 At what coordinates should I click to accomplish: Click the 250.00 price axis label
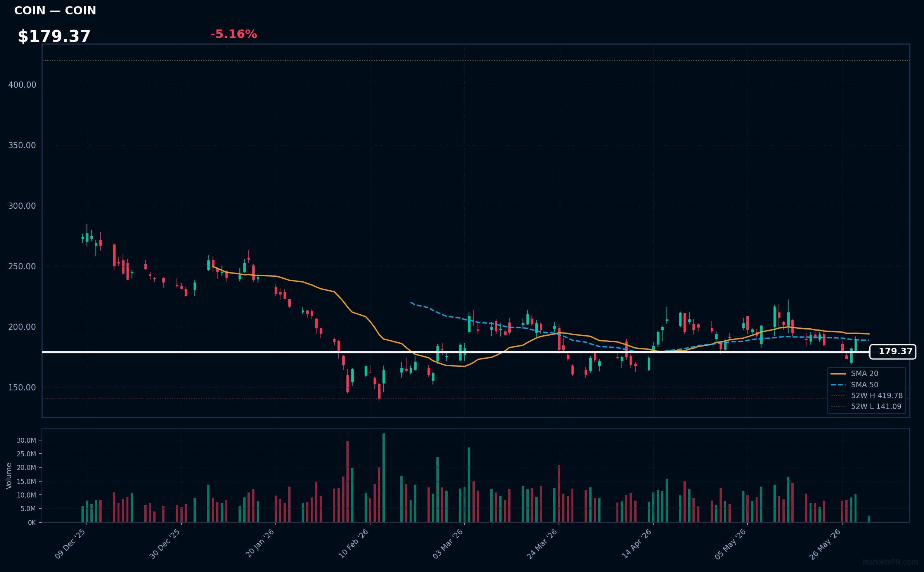22,266
